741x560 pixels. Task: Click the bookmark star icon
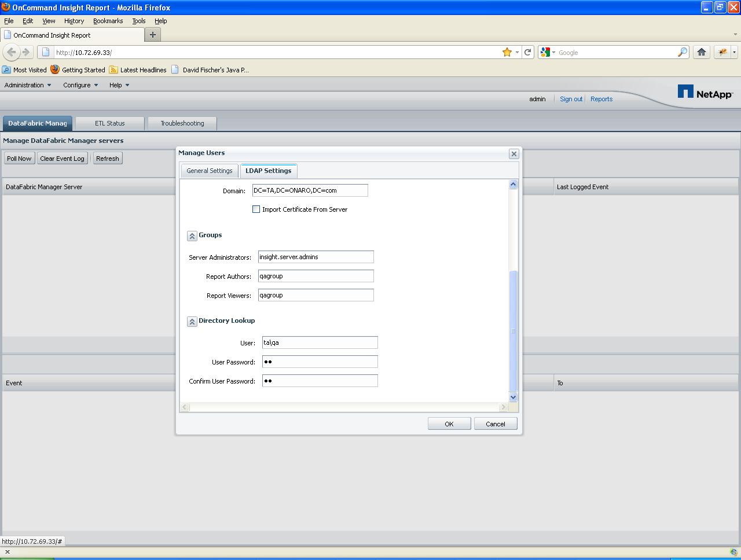[x=507, y=52]
